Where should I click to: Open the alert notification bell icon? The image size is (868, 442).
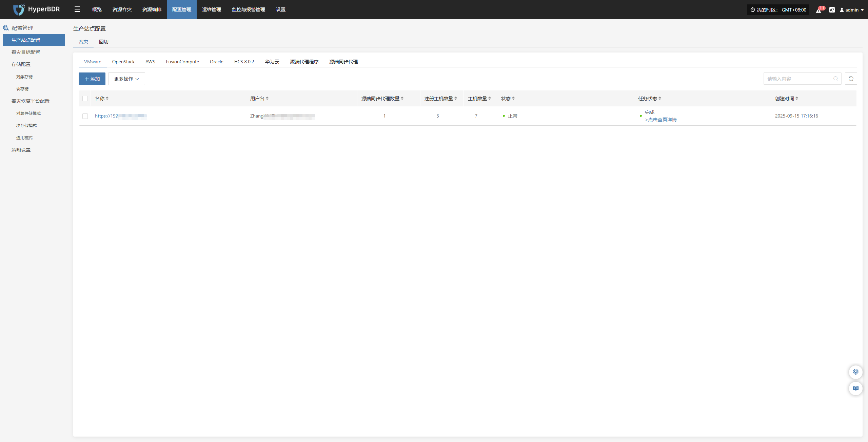(x=818, y=10)
